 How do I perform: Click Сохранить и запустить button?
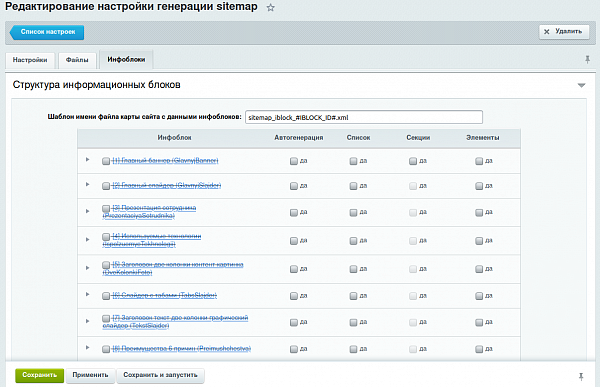(x=160, y=375)
